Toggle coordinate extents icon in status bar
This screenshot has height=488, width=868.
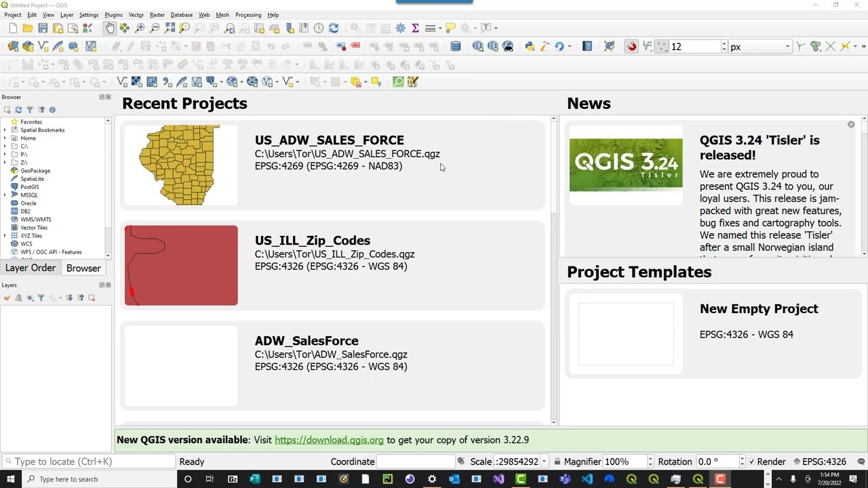click(x=461, y=462)
